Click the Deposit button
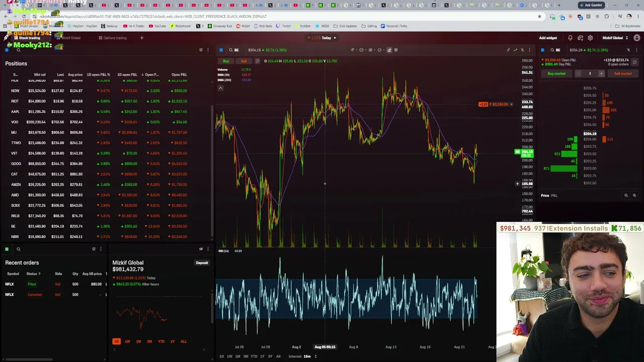Image resolution: width=644 pixels, height=362 pixels. pyautogui.click(x=202, y=262)
